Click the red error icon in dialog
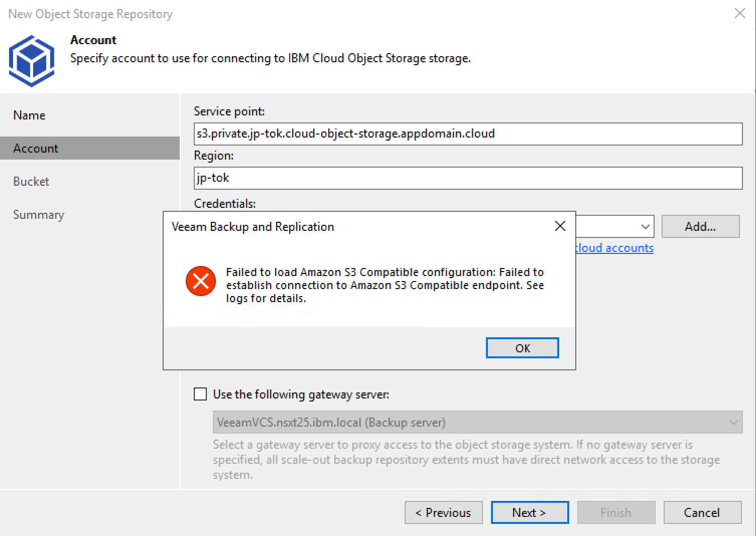Image resolution: width=756 pixels, height=536 pixels. point(201,281)
